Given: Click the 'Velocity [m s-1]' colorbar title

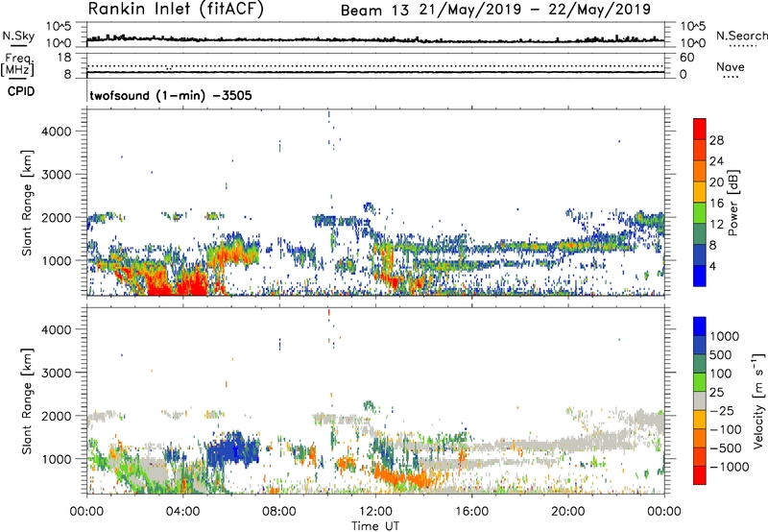Looking at the screenshot, I should click(x=758, y=400).
